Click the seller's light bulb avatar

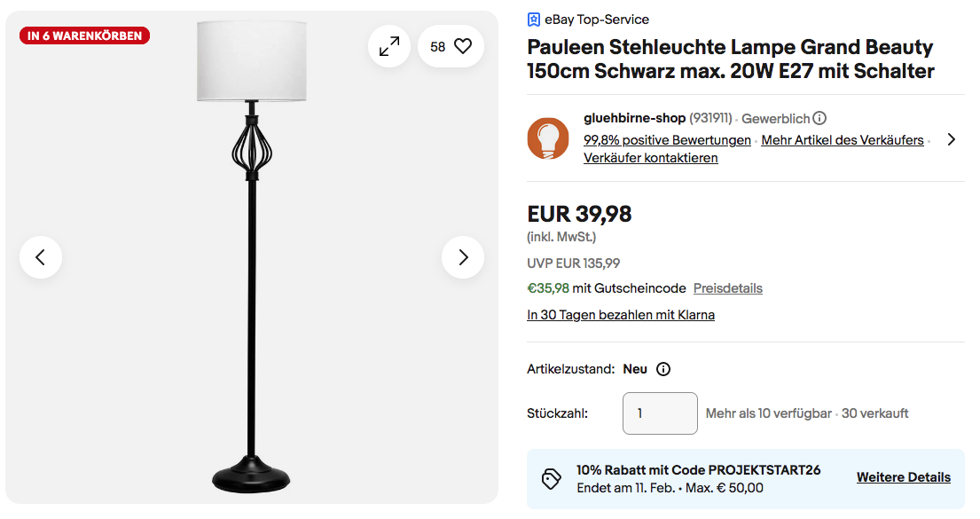coord(548,138)
